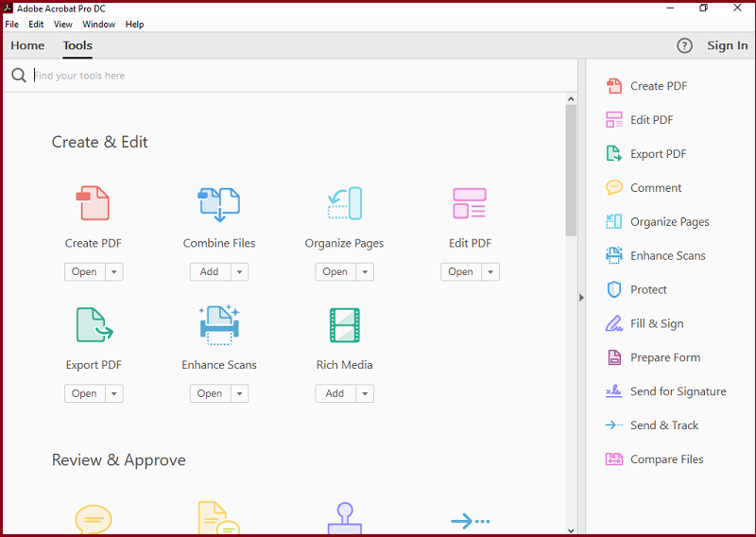
Task: Click Open button under Enhance Scans
Action: (210, 393)
